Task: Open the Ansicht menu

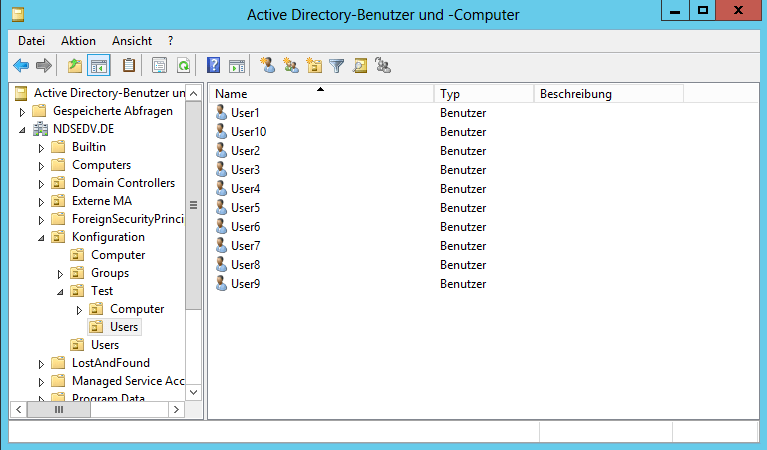Action: pyautogui.click(x=132, y=41)
